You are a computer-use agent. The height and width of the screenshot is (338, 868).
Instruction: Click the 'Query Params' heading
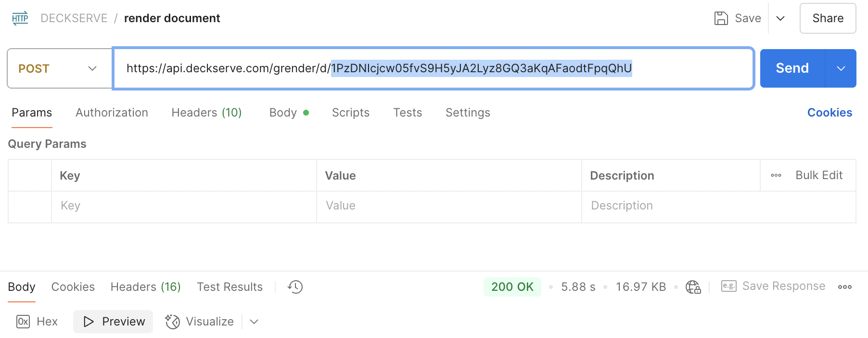click(47, 144)
